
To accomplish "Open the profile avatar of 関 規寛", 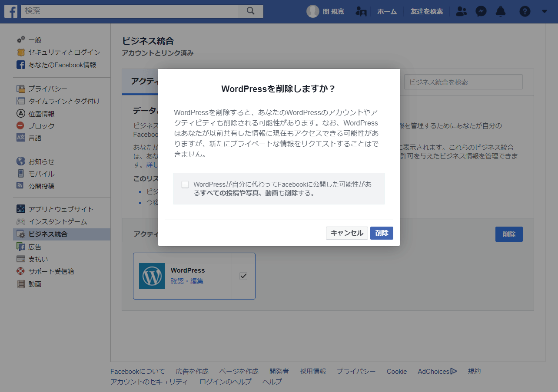I will tap(313, 11).
